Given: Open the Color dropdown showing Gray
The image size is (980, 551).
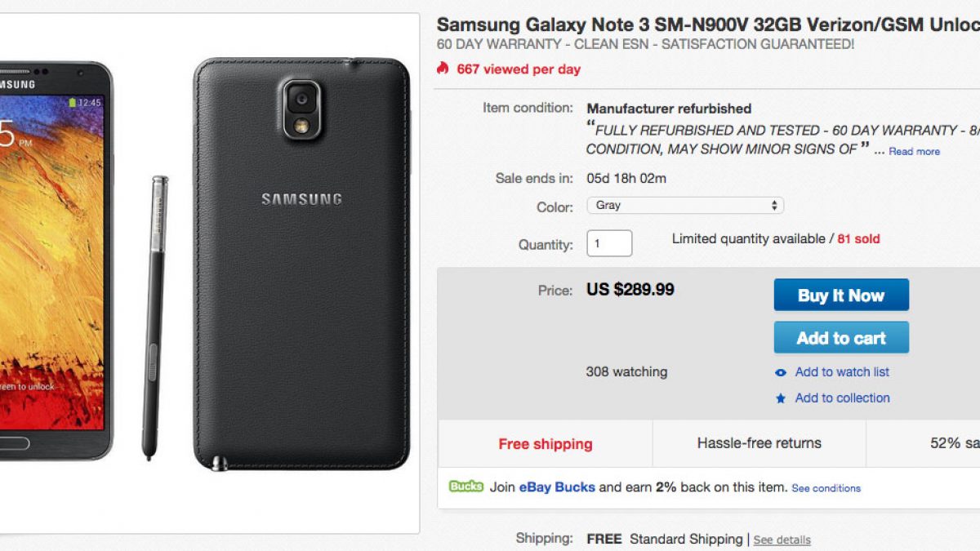Looking at the screenshot, I should 685,206.
